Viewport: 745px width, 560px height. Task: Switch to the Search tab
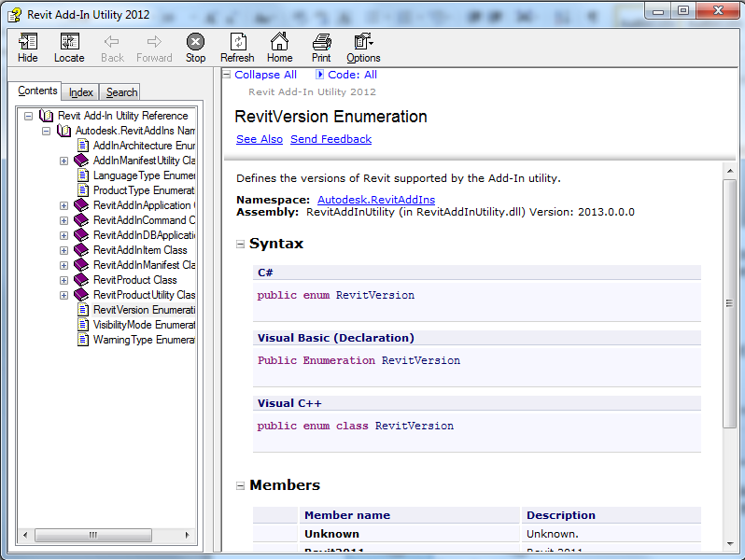[121, 92]
